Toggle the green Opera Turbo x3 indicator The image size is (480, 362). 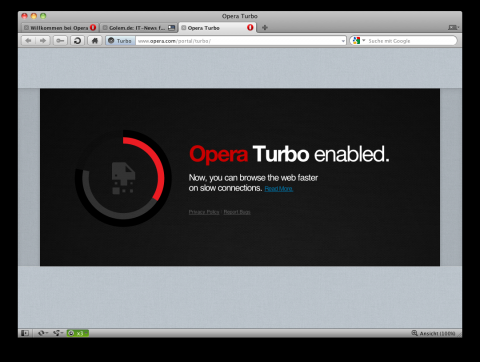78,333
